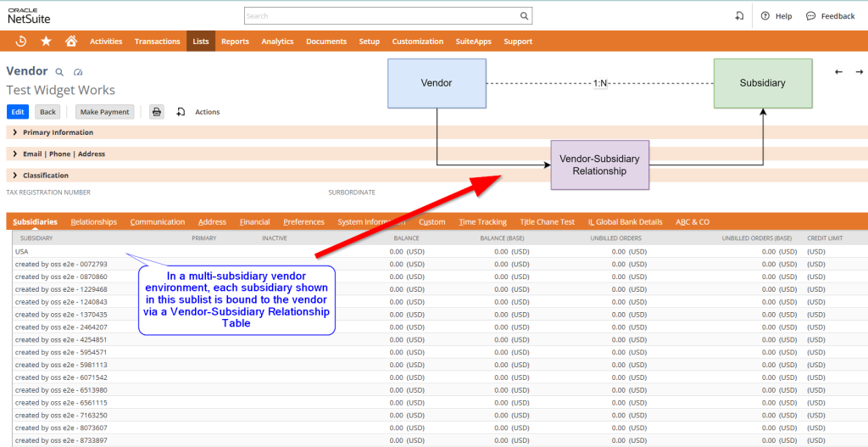Open the Reports menu

pyautogui.click(x=236, y=42)
